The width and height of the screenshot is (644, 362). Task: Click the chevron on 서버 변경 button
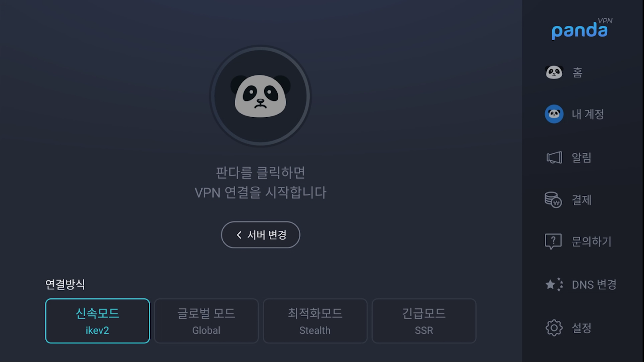coord(239,235)
